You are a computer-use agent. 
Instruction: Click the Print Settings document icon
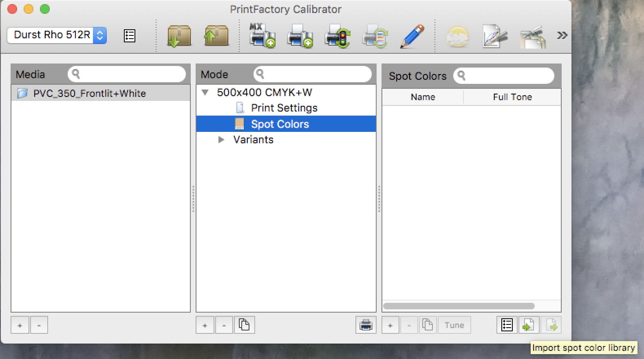pyautogui.click(x=240, y=108)
